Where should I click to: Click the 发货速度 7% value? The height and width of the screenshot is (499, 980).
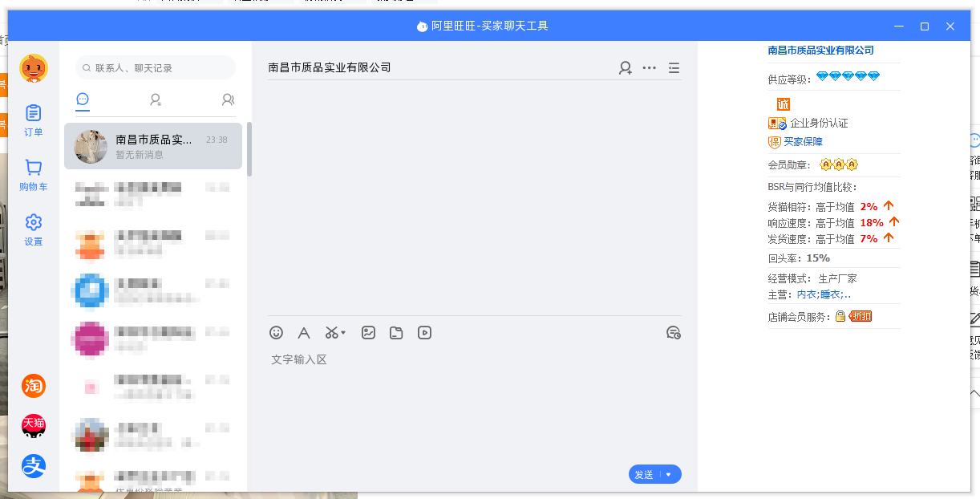tap(869, 238)
